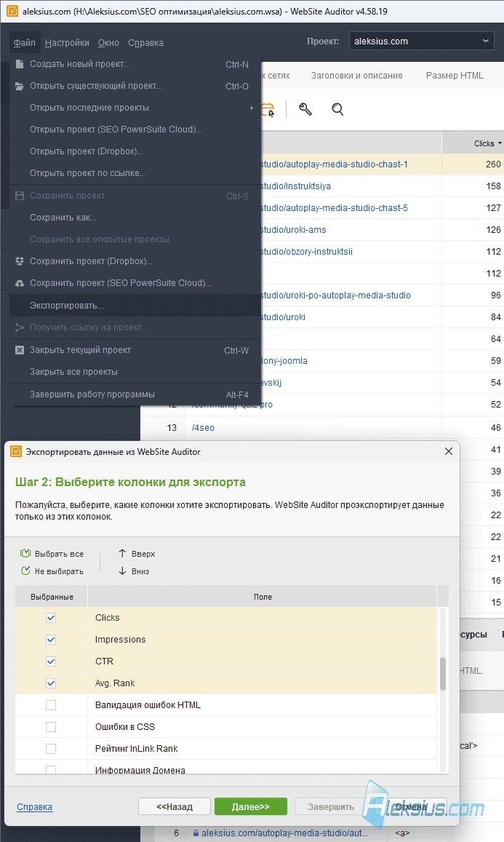Choose Закрыть все проекты menu entry

[135, 372]
